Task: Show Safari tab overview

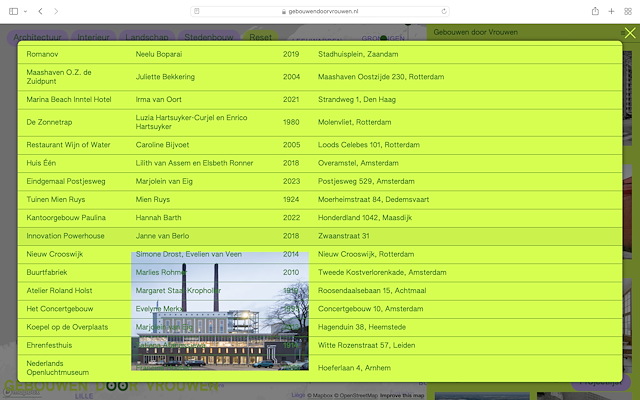Action: (628, 11)
